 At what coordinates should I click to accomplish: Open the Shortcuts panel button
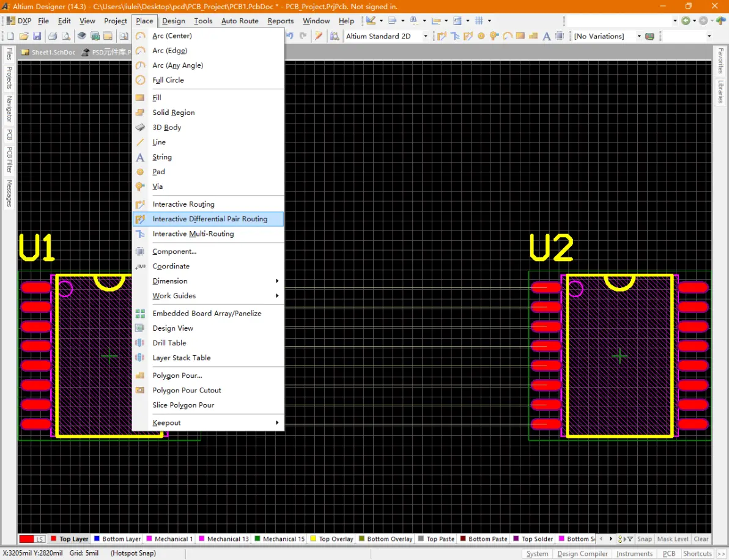click(697, 554)
